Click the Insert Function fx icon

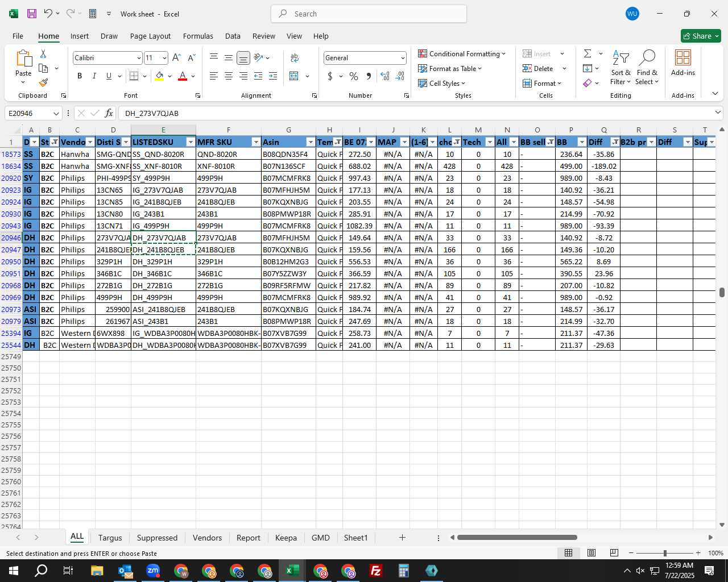pyautogui.click(x=109, y=113)
